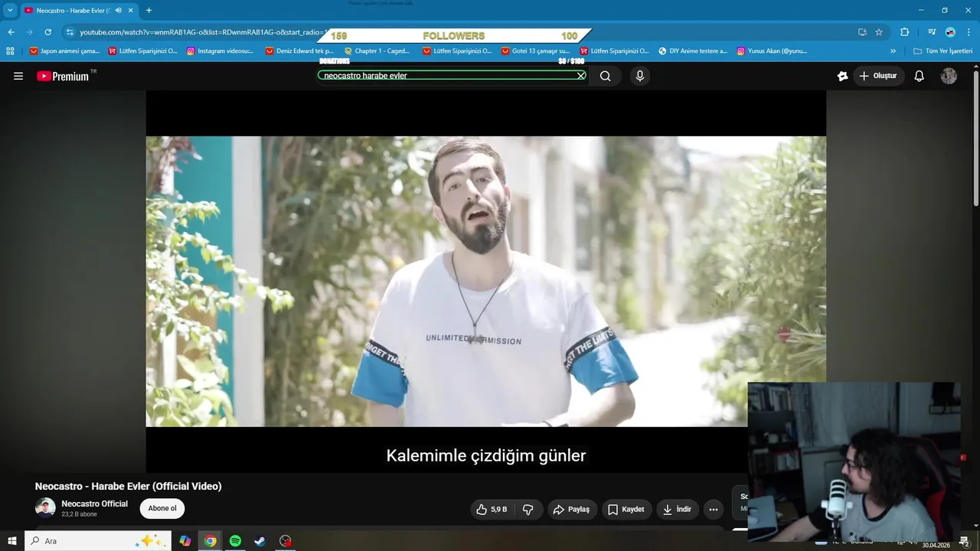Open the sparkle icon beside Oluştur

tap(842, 76)
